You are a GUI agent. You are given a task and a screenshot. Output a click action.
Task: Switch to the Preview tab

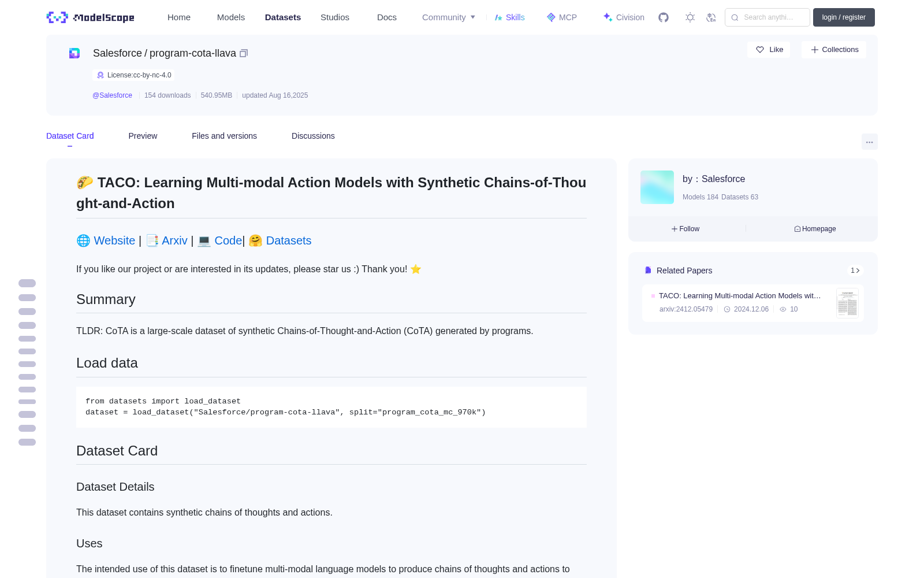click(x=143, y=136)
